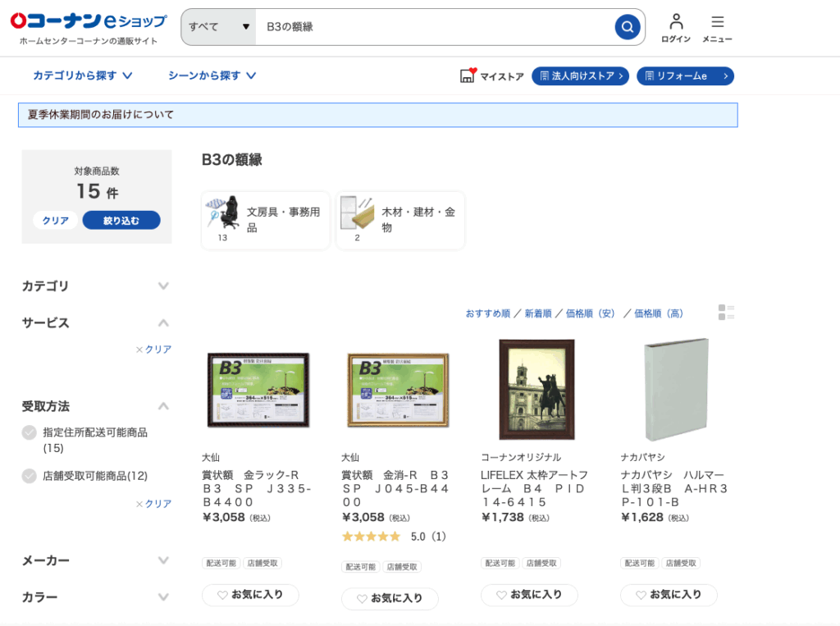Open 賞状額 金ラック-R B3 product title
Viewport: 840px width, 626px height.
257,489
